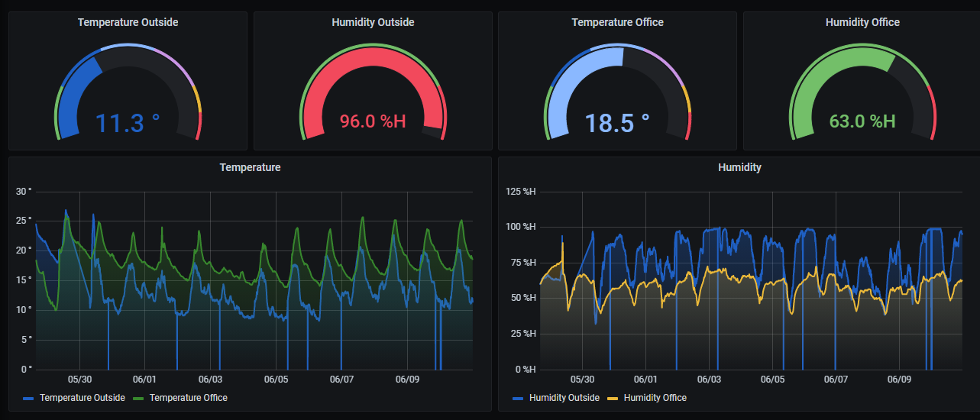This screenshot has height=420, width=980.
Task: Click the 25 ° axis label
Action: click(x=24, y=221)
